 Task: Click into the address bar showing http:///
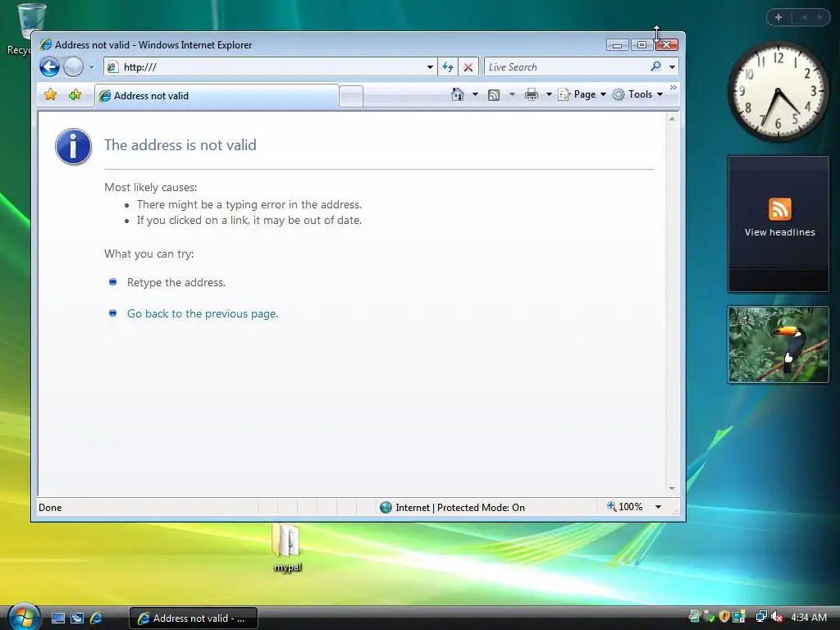tap(270, 67)
